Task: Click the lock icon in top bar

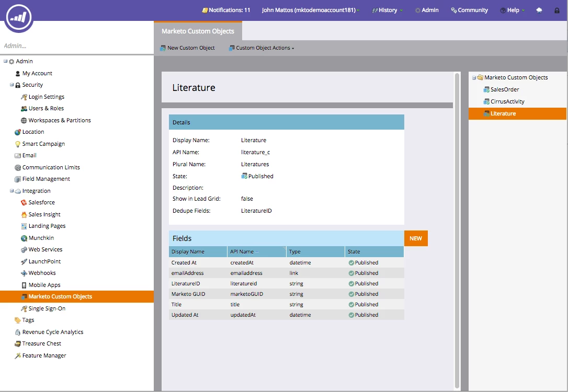Action: coord(557,10)
